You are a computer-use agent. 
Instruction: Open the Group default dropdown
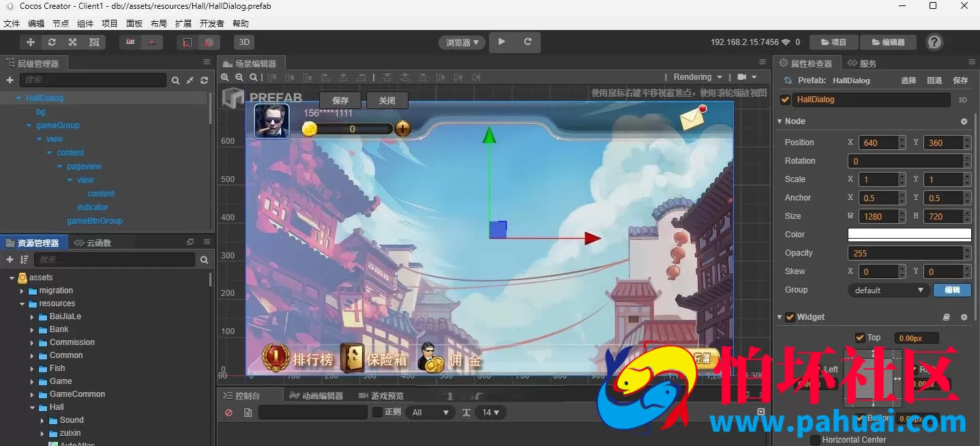coord(888,290)
